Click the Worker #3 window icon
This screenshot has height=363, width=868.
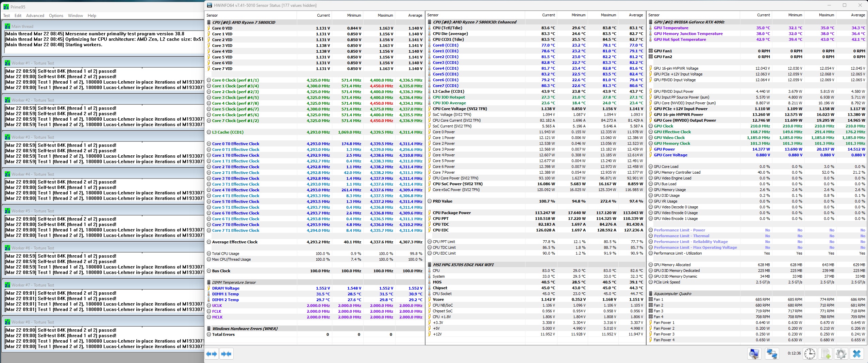(x=7, y=137)
